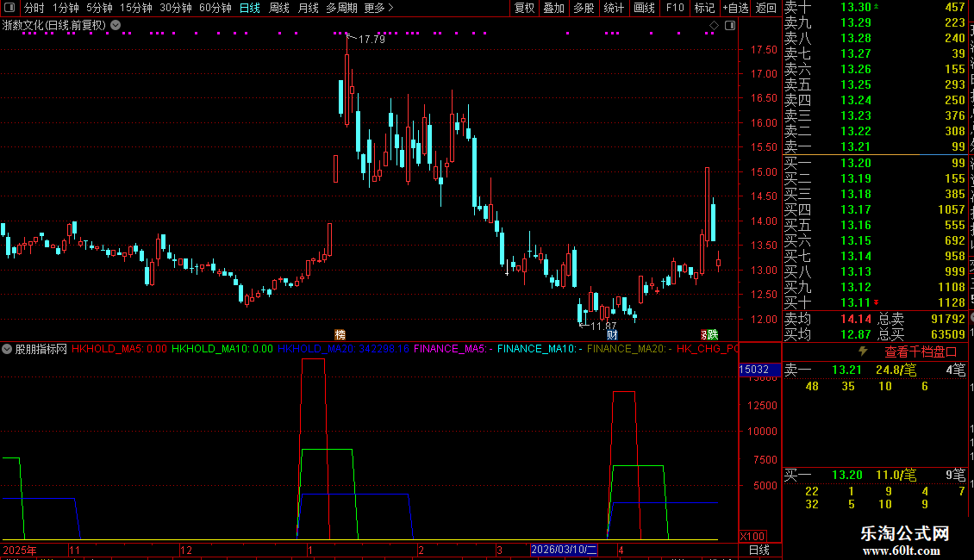The width and height of the screenshot is (974, 560).
Task: Expand the 更多 periods menu
Action: (x=379, y=8)
